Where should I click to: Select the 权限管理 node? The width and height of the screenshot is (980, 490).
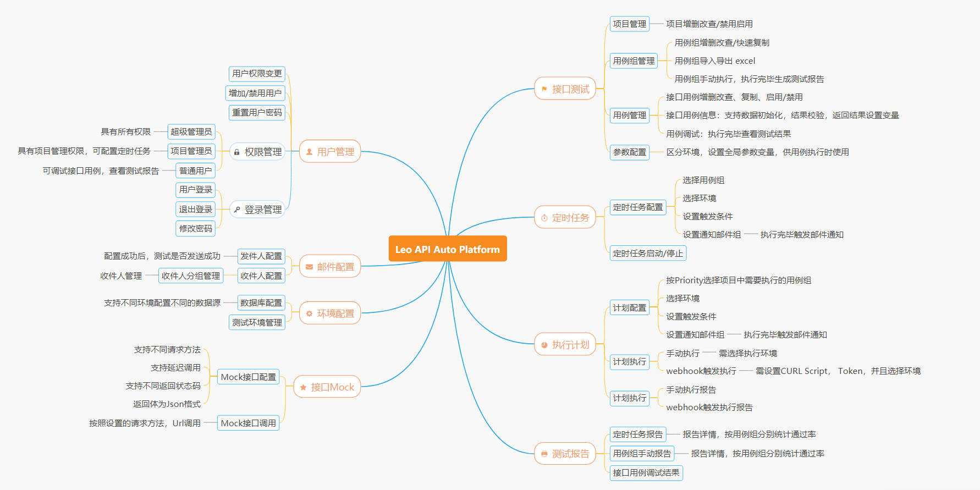pyautogui.click(x=257, y=152)
